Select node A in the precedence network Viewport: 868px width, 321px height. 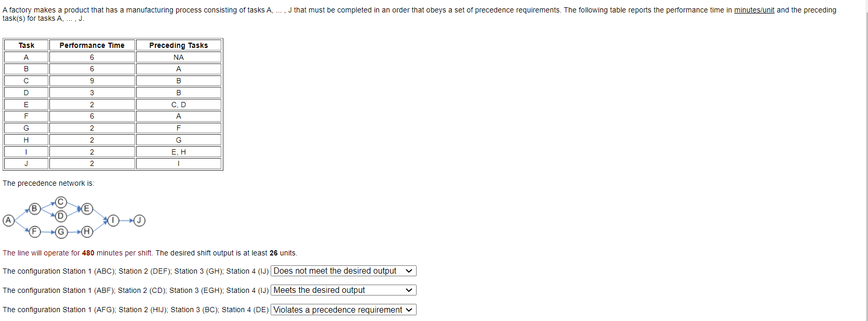point(8,221)
